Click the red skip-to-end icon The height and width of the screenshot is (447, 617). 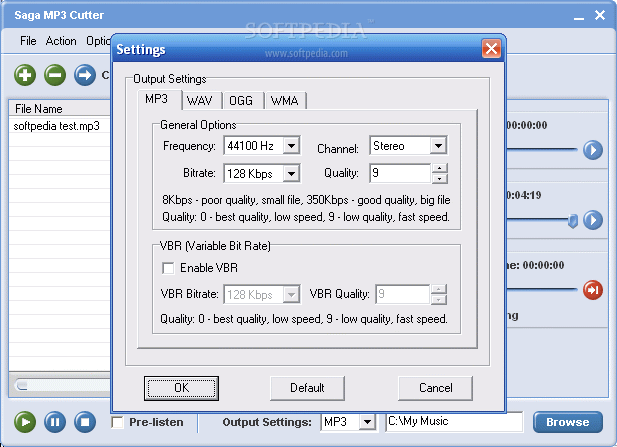pos(593,290)
